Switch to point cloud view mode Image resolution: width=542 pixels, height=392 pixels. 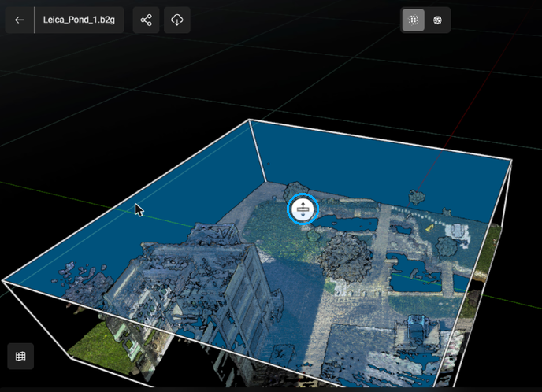coord(414,20)
